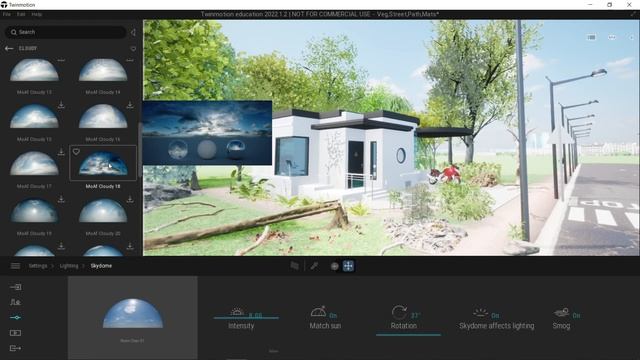640x360 pixels.
Task: Click the leftmost icon in the viewport's top-right corner
Action: 591,37
